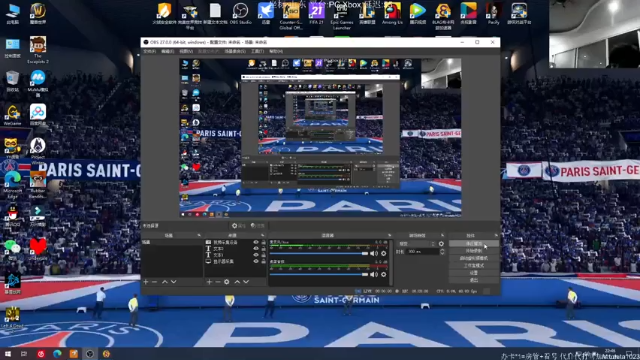Add a new scene with plus icon
Viewport: 640px width, 360px height.
pos(146,282)
